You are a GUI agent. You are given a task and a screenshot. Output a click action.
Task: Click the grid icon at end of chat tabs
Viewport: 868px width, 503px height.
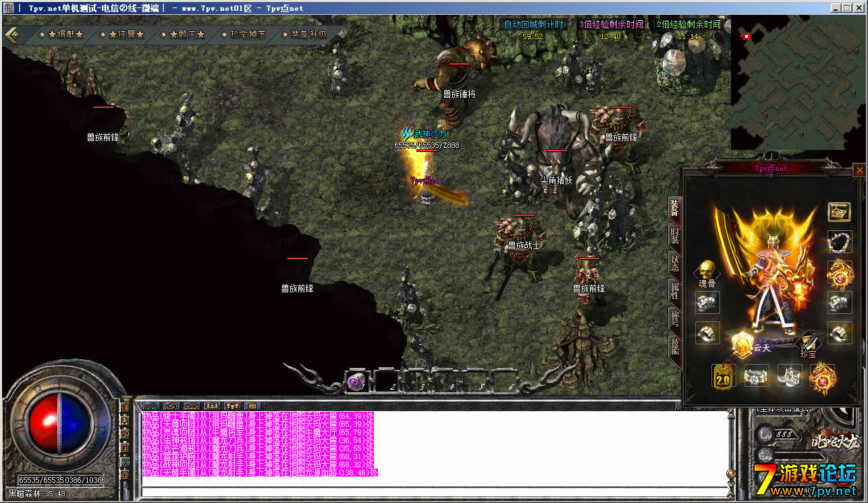[x=252, y=406]
